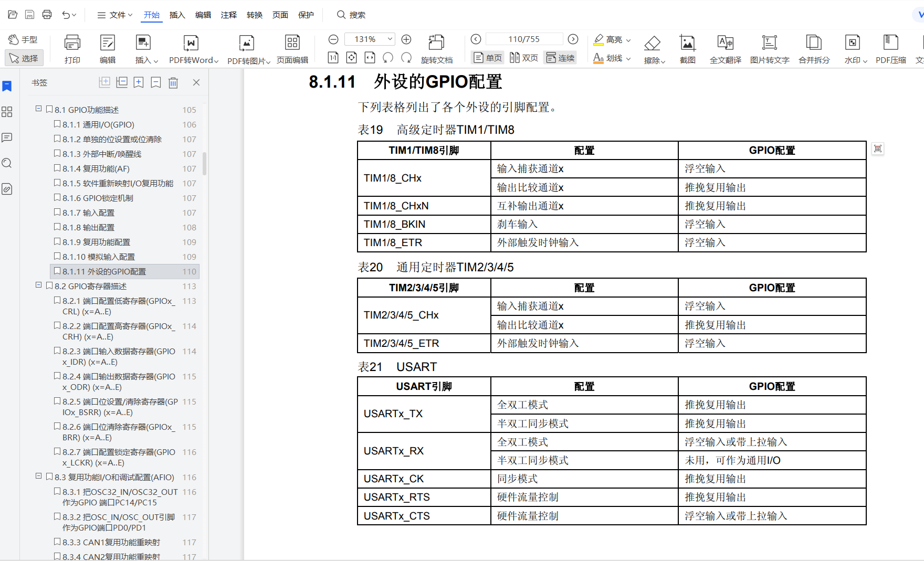Viewport: 924px width, 561px height.
Task: Open PDF to Image (PDF转图片) dropdown
Action: click(x=249, y=49)
